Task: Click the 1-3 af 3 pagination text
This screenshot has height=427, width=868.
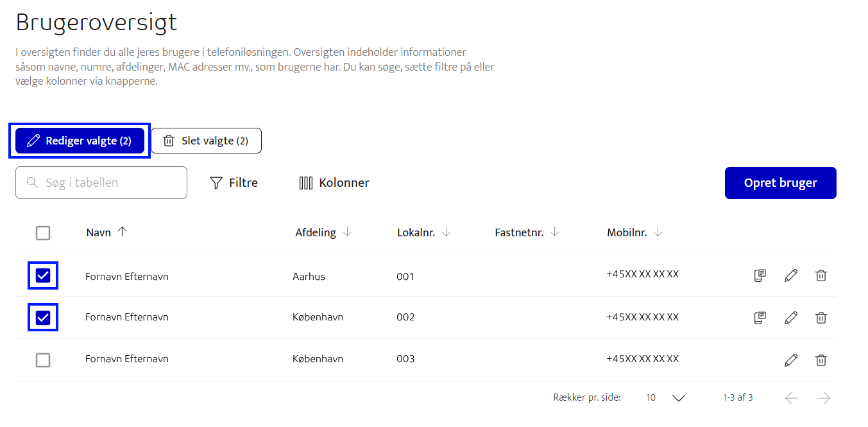Action: pyautogui.click(x=738, y=398)
